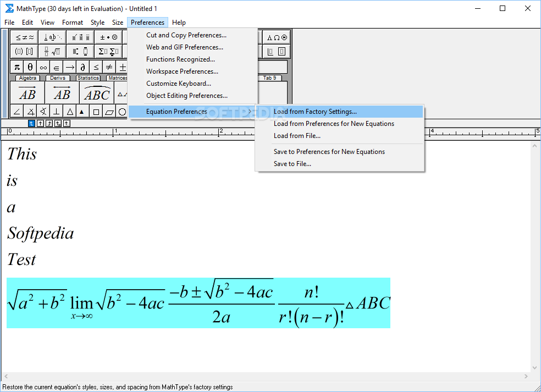Screen dimensions: 541x392
Task: Choose Save to Preferences for New Equations
Action: point(340,152)
